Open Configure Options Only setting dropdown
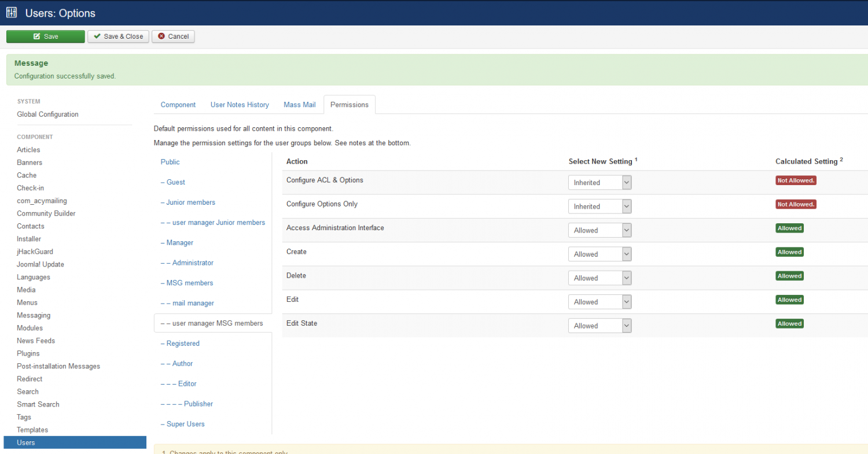Screen dimensions: 868x454 coord(599,206)
